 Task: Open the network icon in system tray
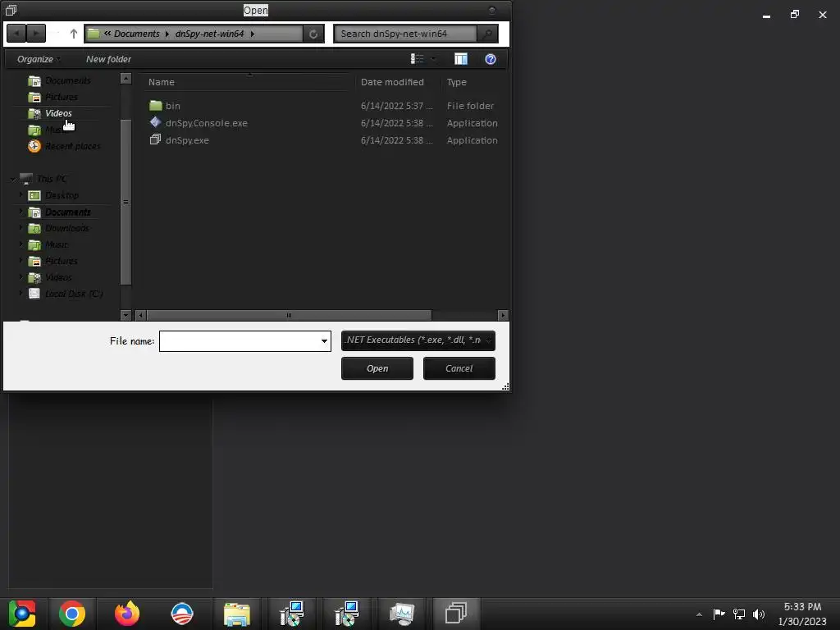click(739, 614)
